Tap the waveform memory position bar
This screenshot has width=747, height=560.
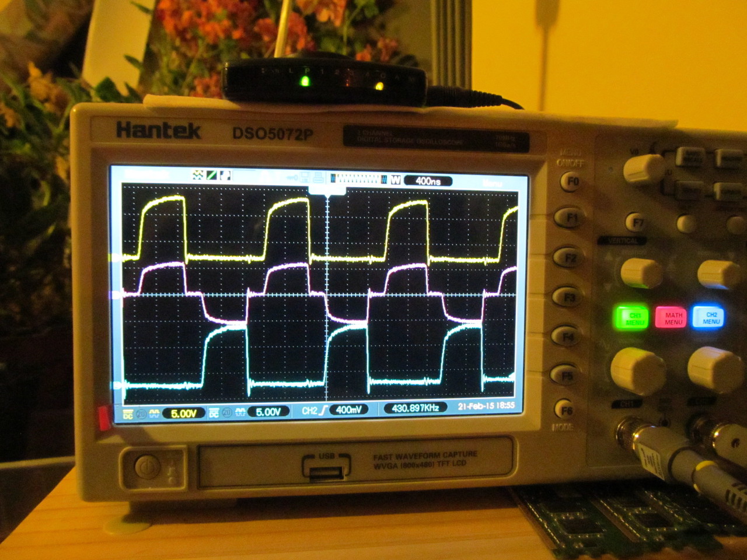click(358, 180)
